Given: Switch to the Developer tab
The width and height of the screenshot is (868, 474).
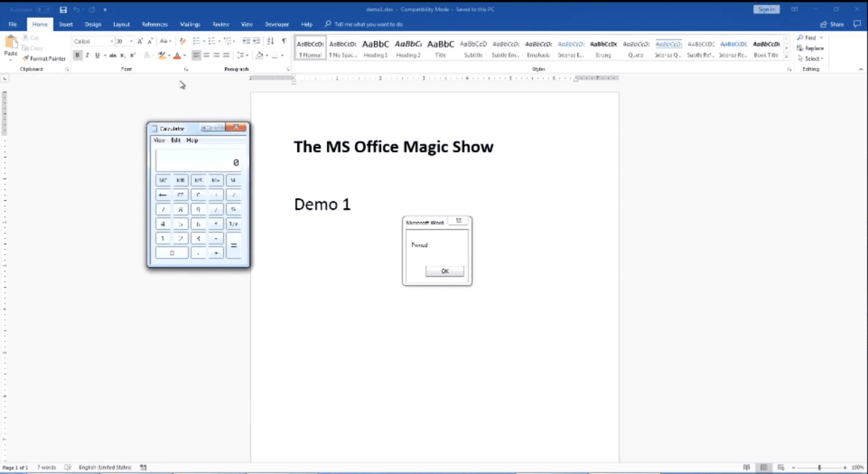Looking at the screenshot, I should click(x=277, y=24).
